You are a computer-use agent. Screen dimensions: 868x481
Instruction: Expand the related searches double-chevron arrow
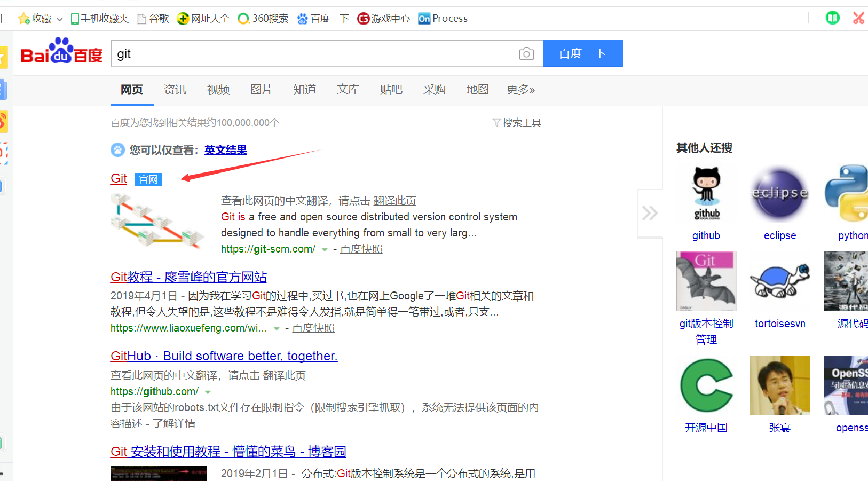tap(650, 213)
